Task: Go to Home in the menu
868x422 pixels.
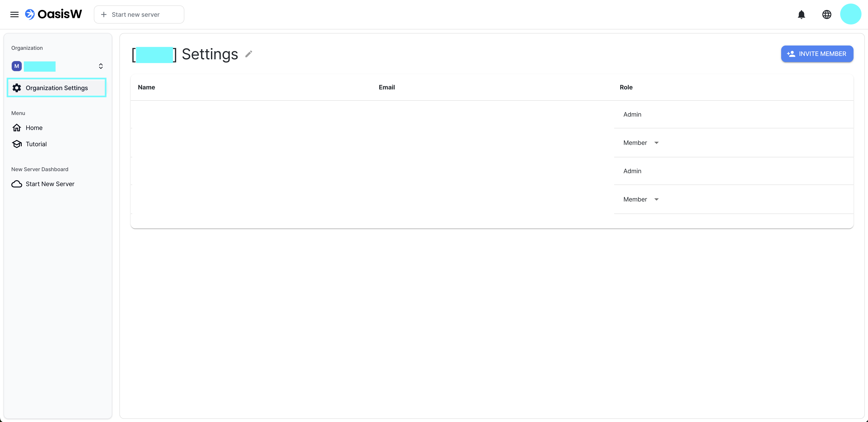Action: [x=34, y=128]
